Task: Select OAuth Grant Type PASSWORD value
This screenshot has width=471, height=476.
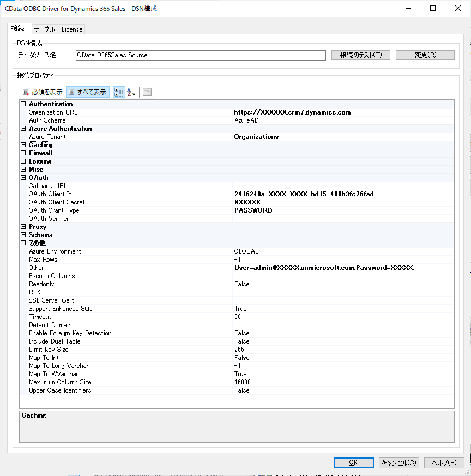Action: click(x=253, y=210)
